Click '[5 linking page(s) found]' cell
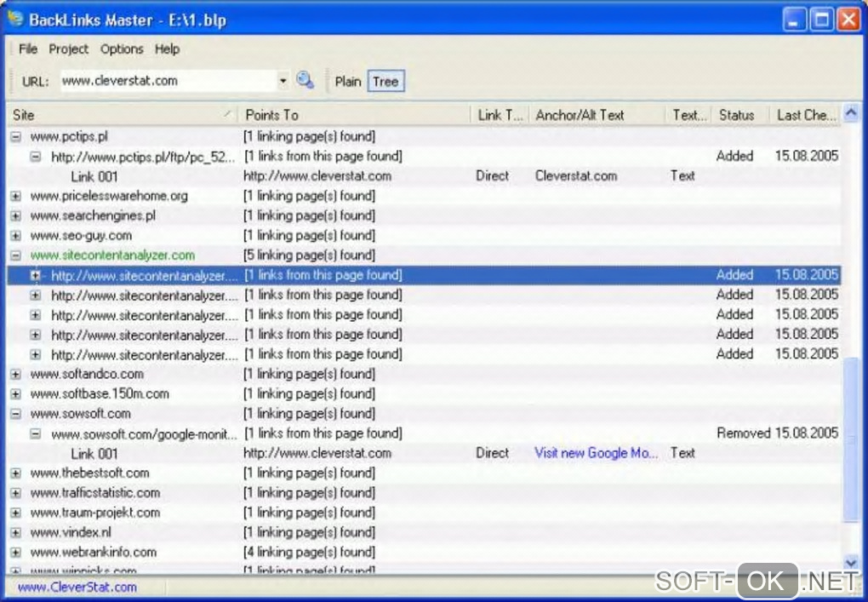Image resolution: width=868 pixels, height=602 pixels. 309,255
